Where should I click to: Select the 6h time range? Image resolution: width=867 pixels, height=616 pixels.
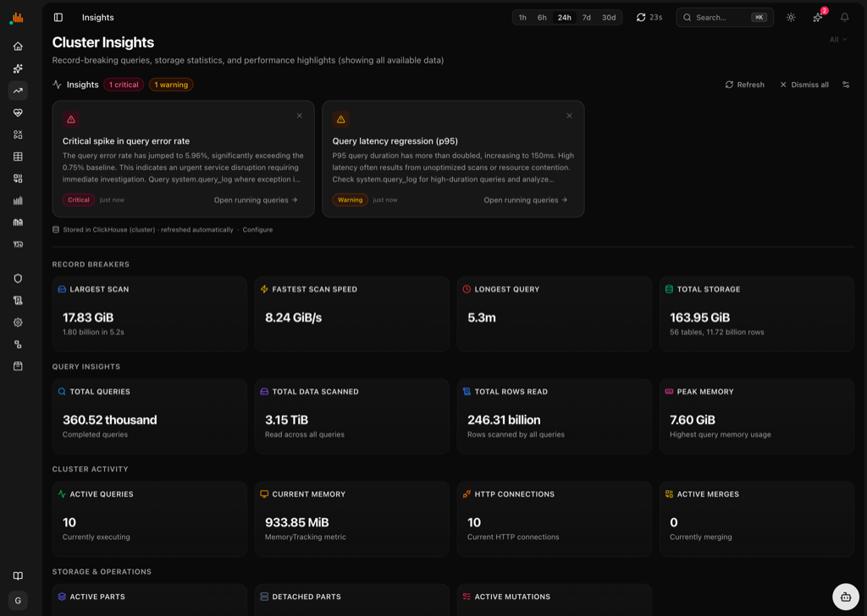point(542,18)
